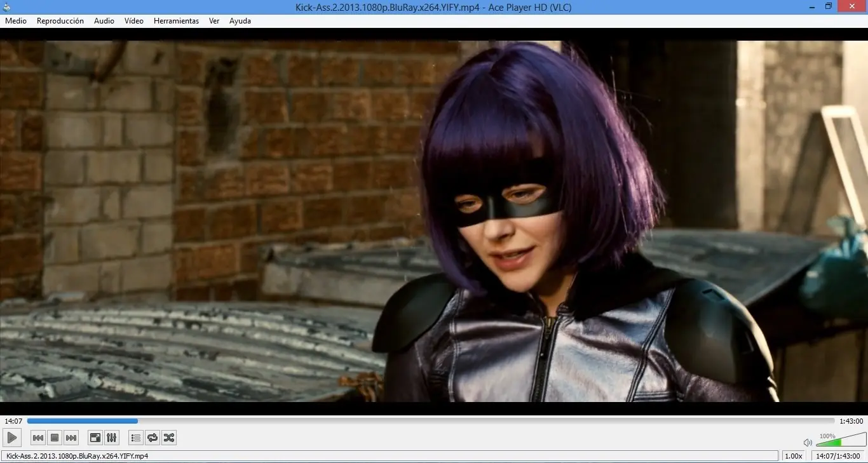Skip to the next media item

(71, 438)
